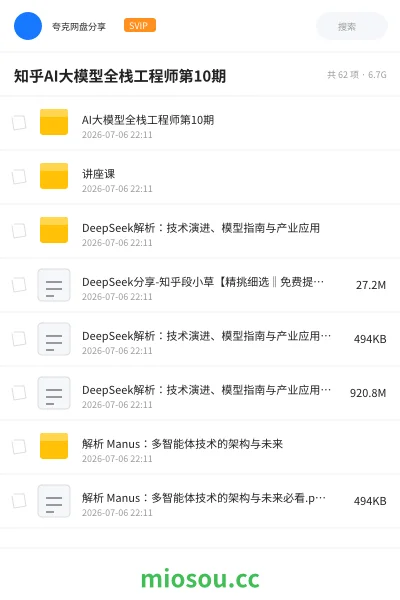Open folder DeepSeek解析：技术演进、模型指南与产业应用
The width and height of the screenshot is (400, 600).
click(201, 228)
